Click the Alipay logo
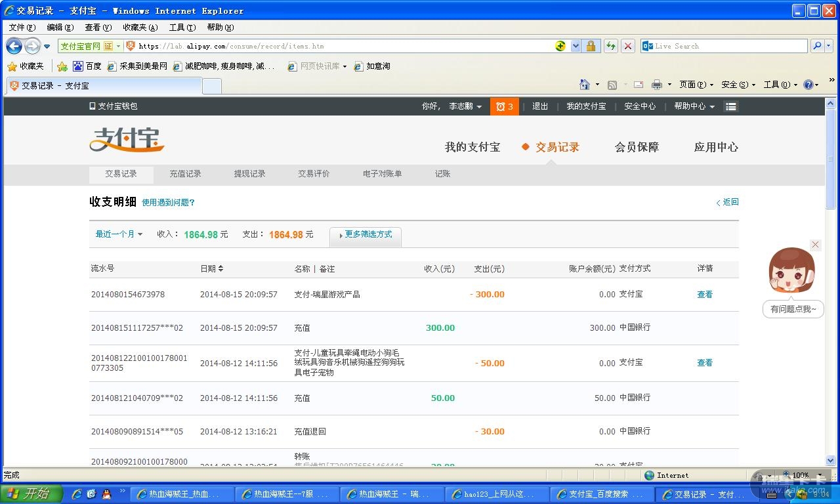840x504 pixels. [x=127, y=139]
